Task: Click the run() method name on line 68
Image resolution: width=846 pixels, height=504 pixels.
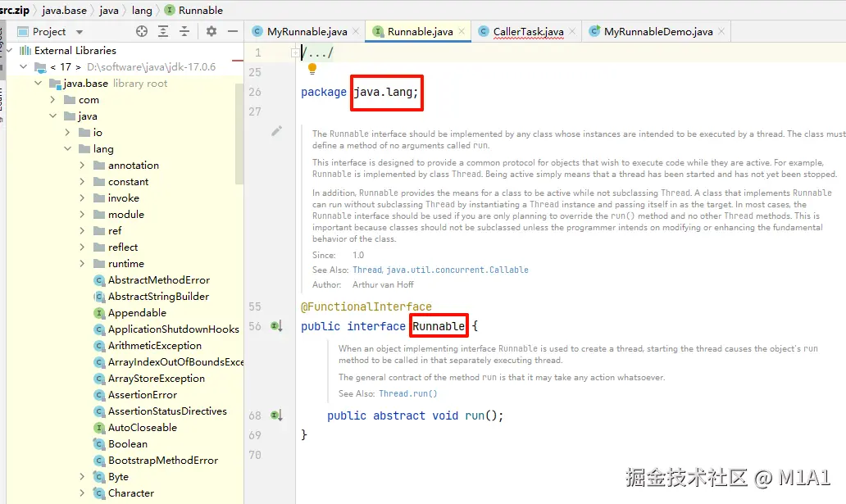Action: [475, 415]
